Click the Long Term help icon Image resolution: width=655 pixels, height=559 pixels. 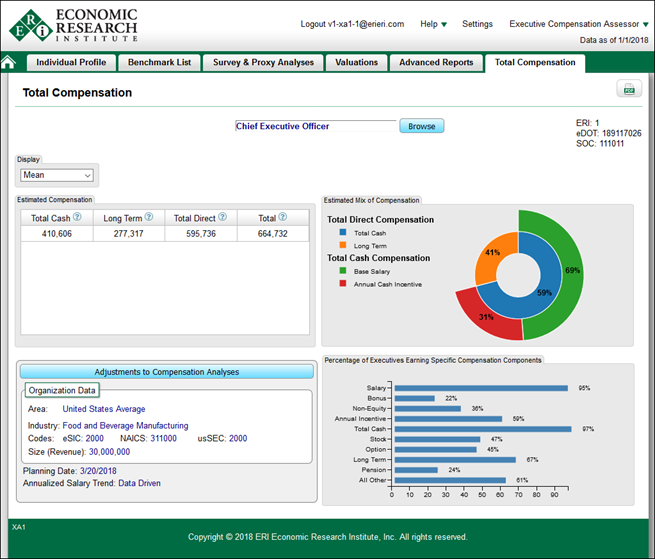click(x=148, y=217)
